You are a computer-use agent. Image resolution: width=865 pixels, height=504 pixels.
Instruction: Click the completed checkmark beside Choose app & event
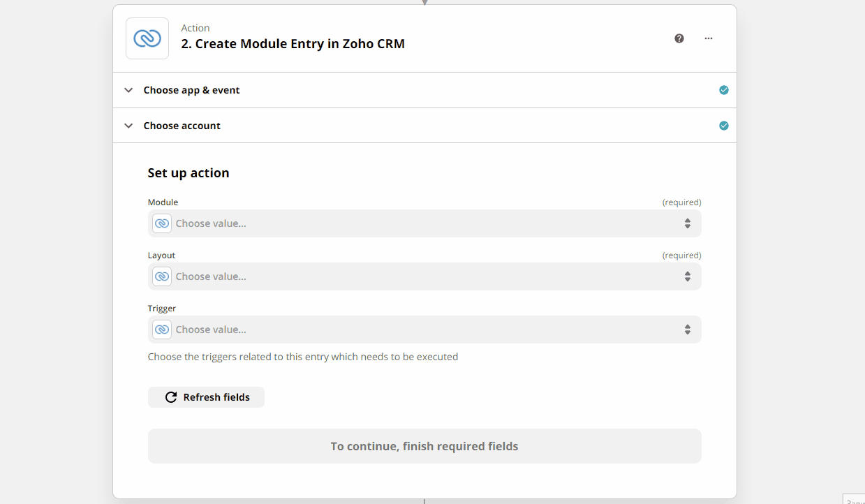pyautogui.click(x=724, y=90)
